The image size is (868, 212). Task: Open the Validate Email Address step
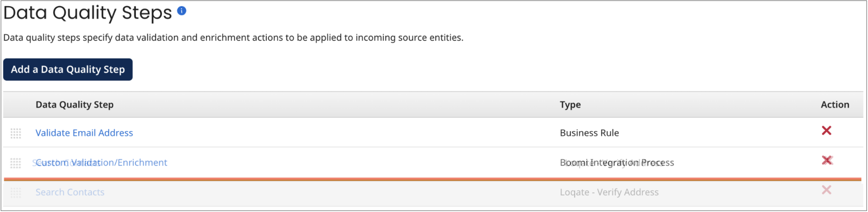(84, 133)
